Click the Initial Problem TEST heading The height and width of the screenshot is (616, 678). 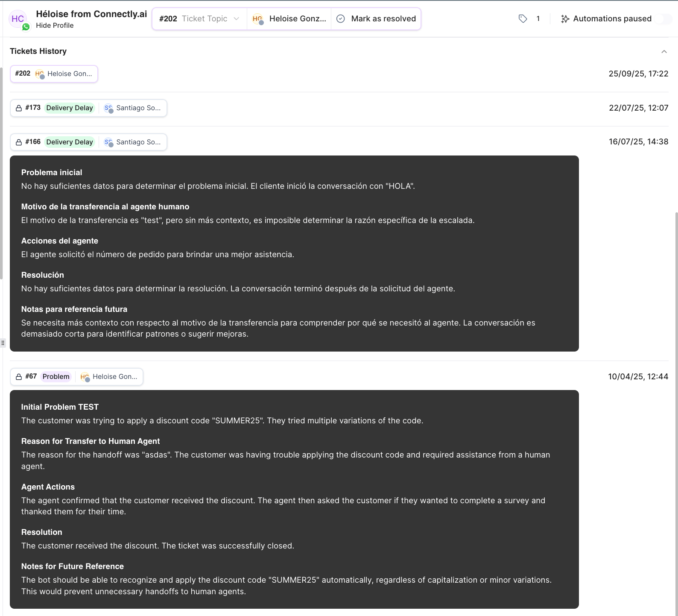(60, 407)
